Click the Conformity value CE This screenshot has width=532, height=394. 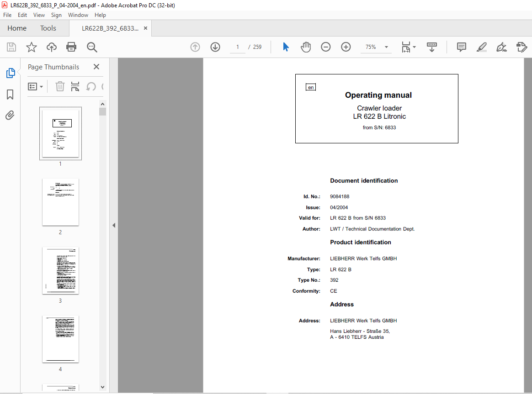click(x=334, y=291)
